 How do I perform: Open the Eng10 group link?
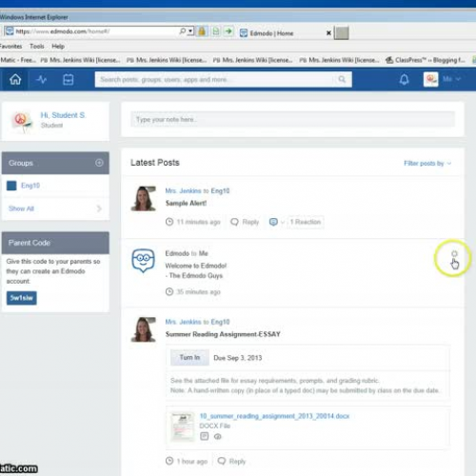pos(30,186)
